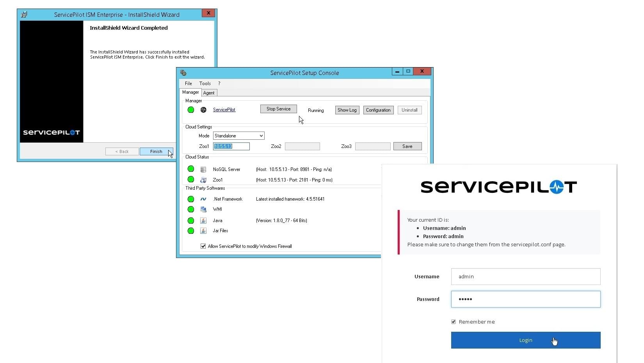Click the Show Log button
This screenshot has width=644, height=363.
[x=347, y=110]
